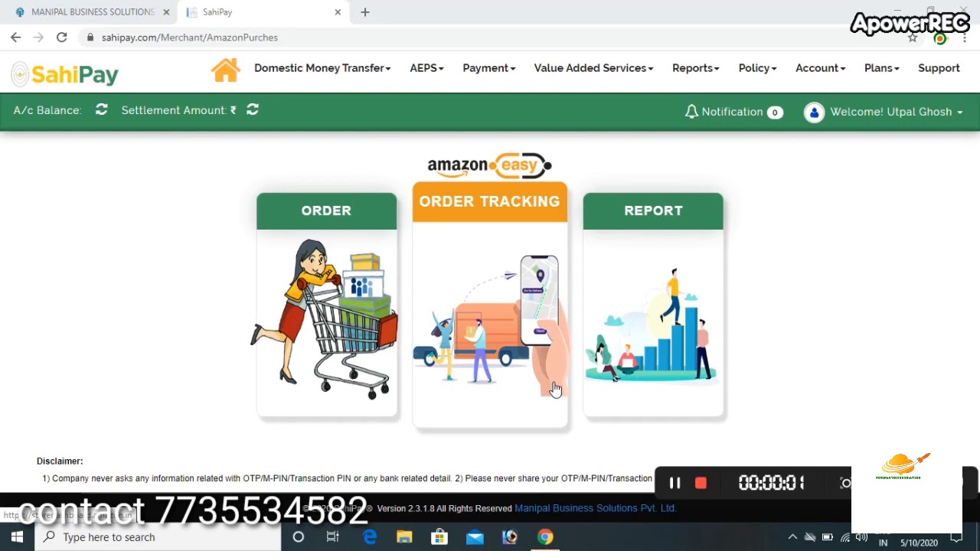Click the user avatar icon
The image size is (980, 551).
(814, 112)
